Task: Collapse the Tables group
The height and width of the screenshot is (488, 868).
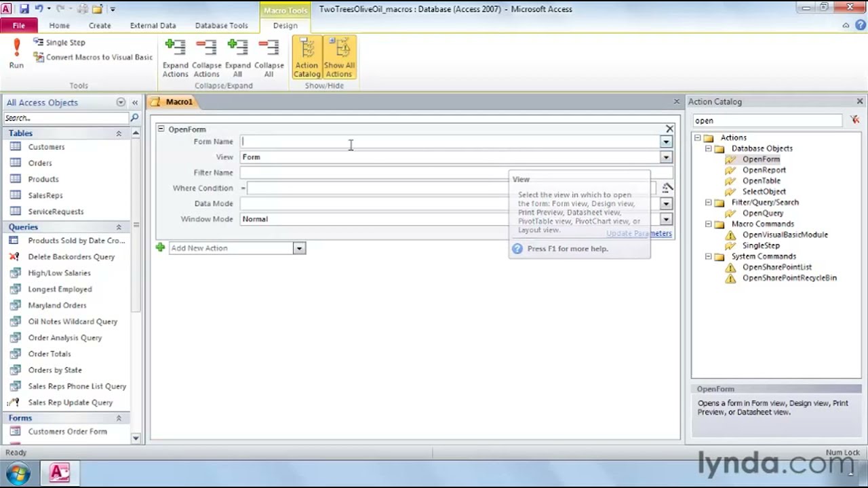Action: pos(119,134)
